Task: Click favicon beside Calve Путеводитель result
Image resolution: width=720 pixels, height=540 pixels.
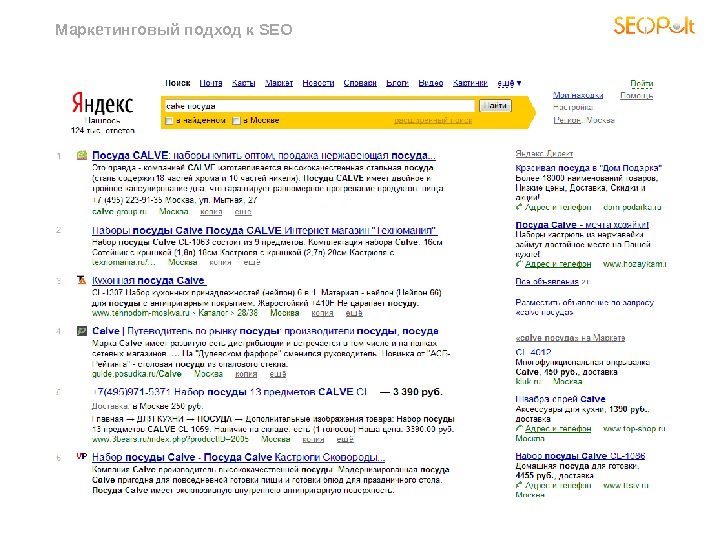Action: click(x=82, y=331)
